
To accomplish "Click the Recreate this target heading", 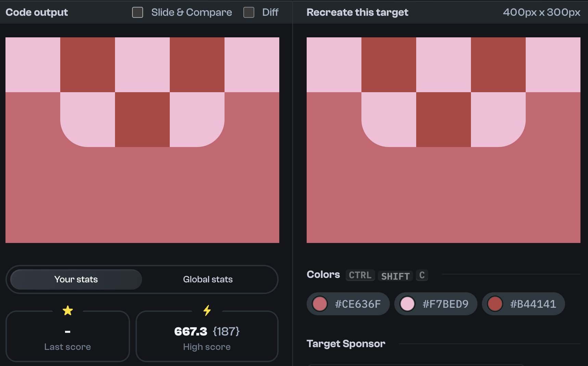I will click(x=357, y=12).
